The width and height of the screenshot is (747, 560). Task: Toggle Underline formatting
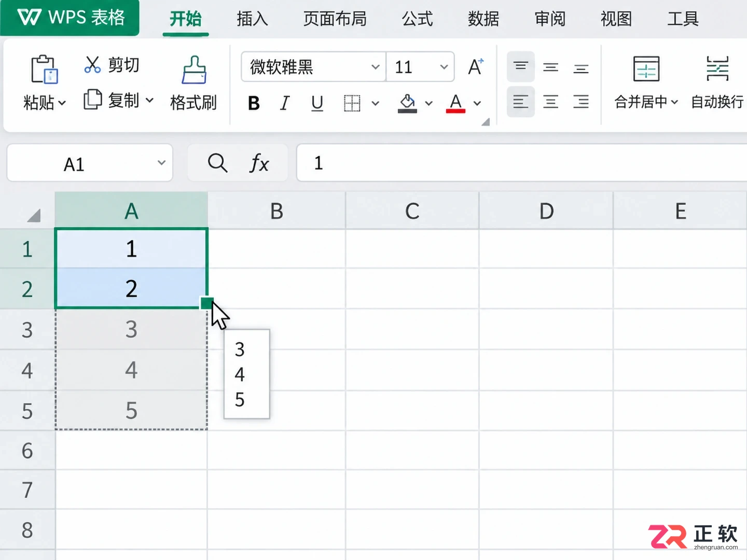click(317, 103)
